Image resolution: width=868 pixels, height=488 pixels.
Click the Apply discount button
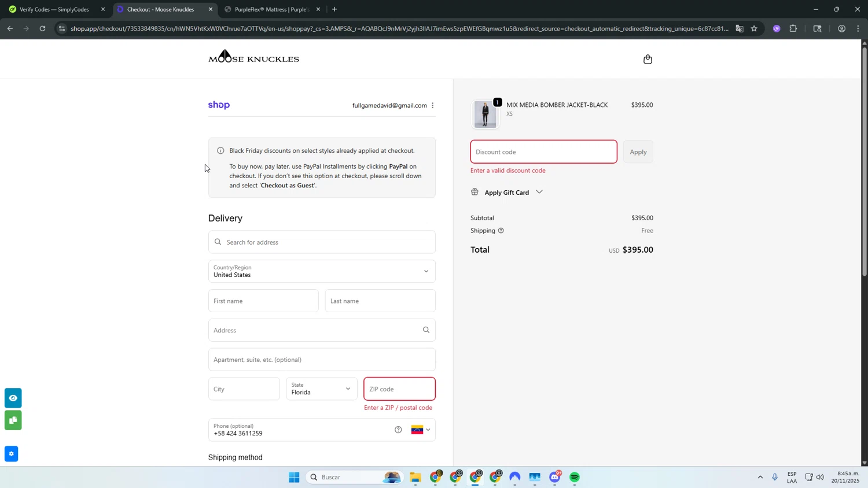[638, 152]
